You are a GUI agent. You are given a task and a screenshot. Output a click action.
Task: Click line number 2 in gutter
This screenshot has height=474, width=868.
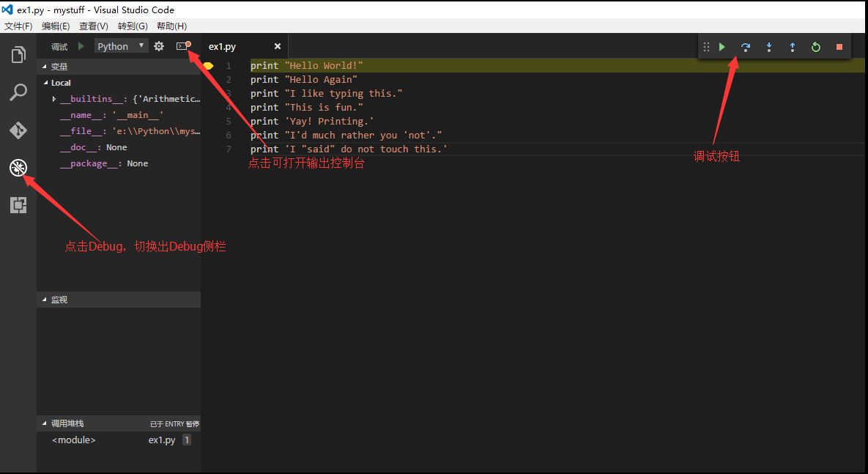[x=229, y=80]
